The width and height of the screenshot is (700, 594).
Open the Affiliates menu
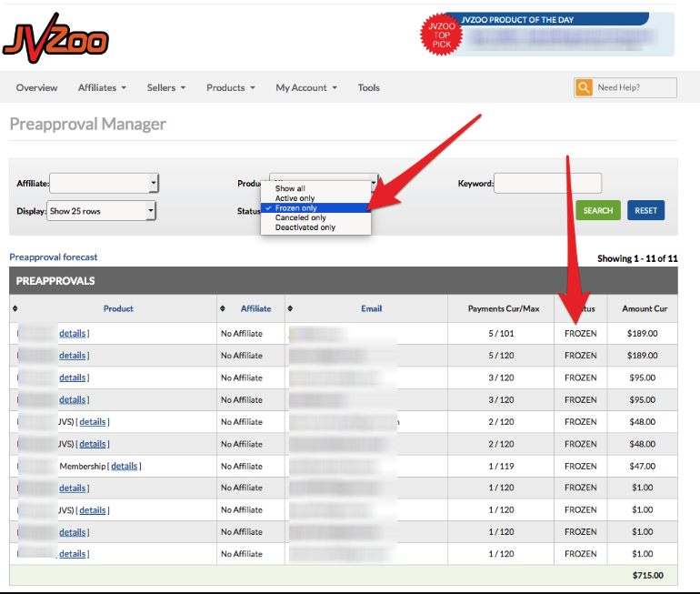[x=102, y=87]
